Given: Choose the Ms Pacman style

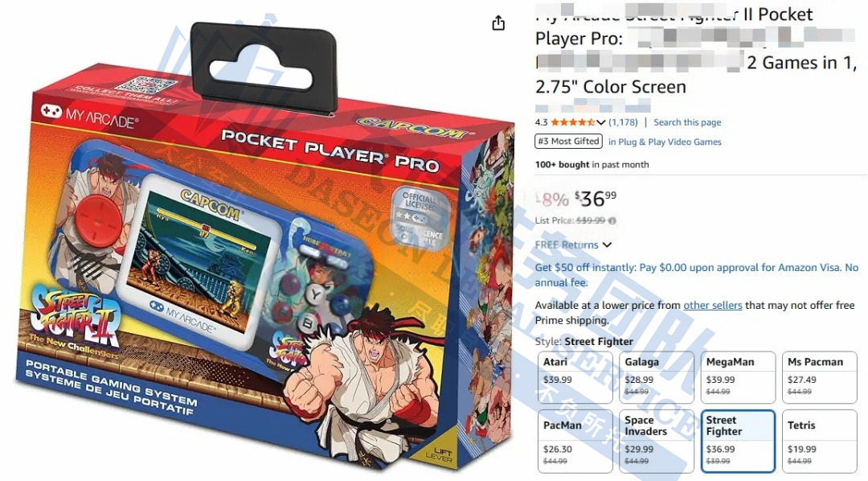Looking at the screenshot, I should tap(819, 376).
